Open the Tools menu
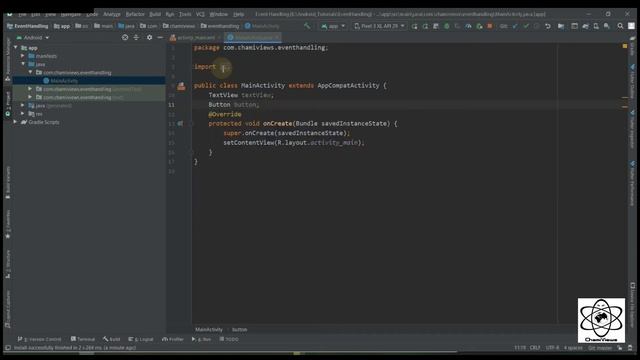The image size is (640, 360). (185, 14)
